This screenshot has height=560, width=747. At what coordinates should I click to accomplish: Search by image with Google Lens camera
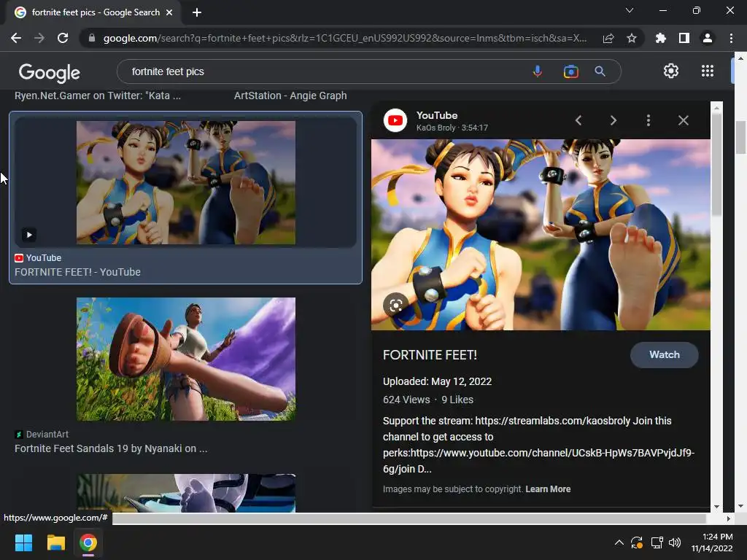pos(570,71)
